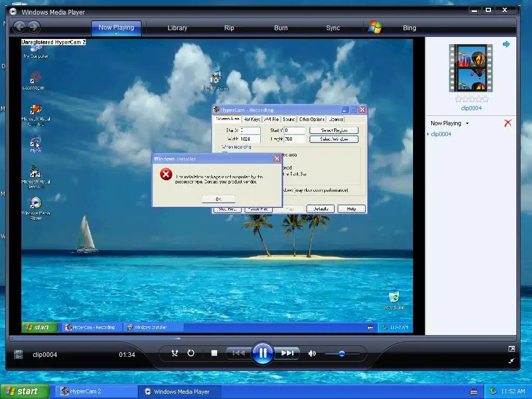Rate clip0004 with the fifth star
Viewport: 532px width, 399px height.
[485, 99]
